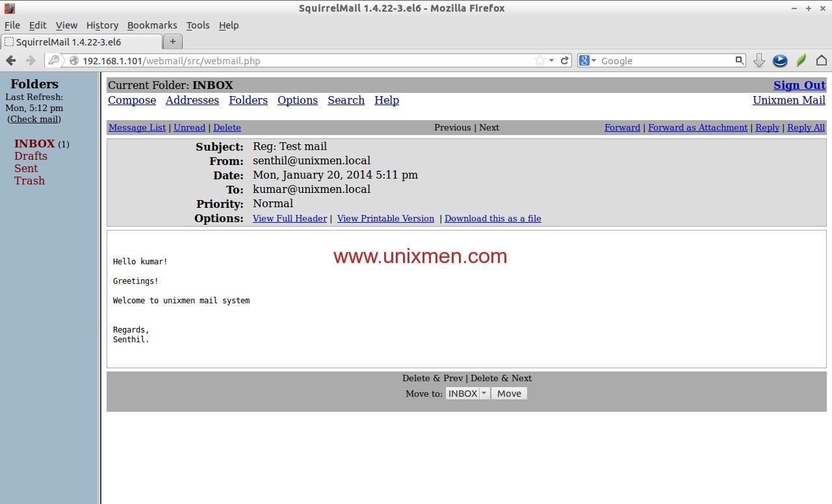Open the Addresses link

coord(192,100)
